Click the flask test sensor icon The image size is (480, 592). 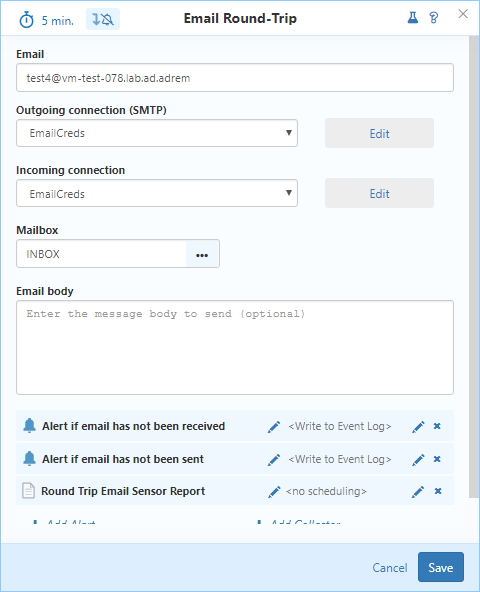(x=413, y=17)
